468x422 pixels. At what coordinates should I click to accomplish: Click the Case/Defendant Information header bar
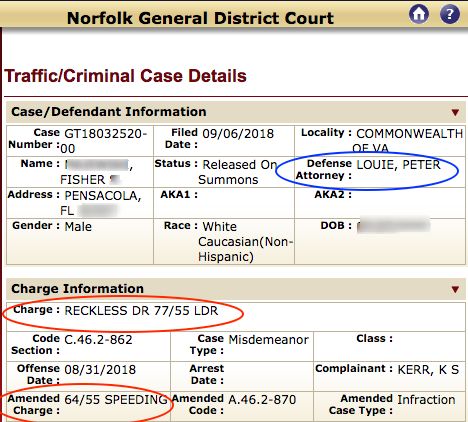[236, 112]
